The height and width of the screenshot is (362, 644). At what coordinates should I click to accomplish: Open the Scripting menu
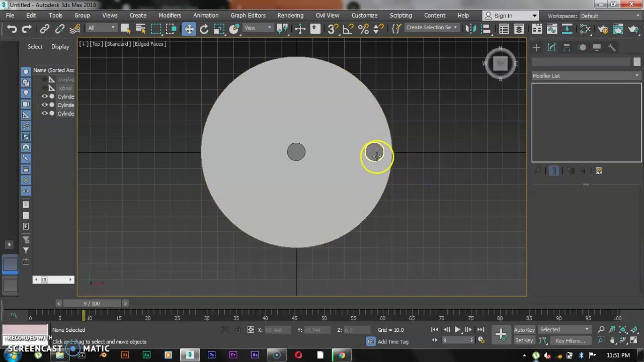pos(400,16)
